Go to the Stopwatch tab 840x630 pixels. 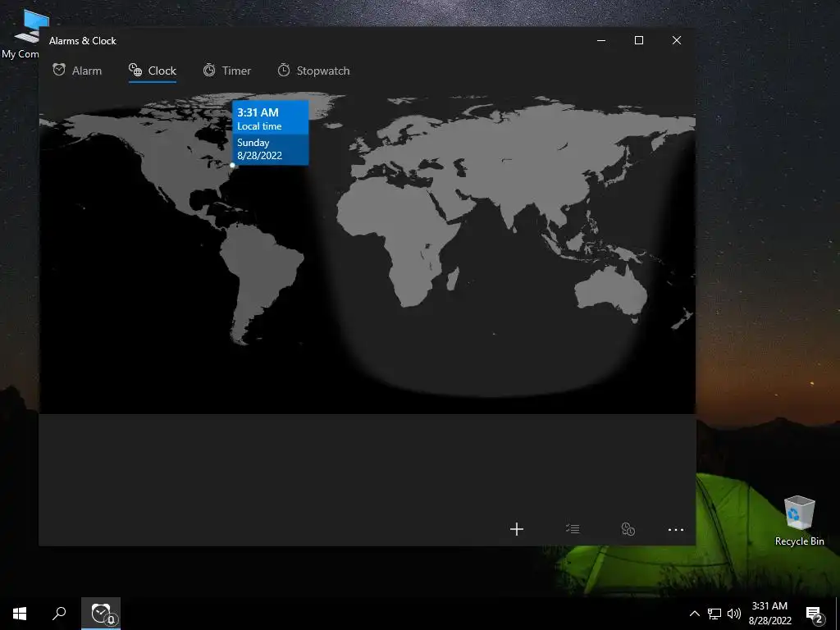click(314, 71)
